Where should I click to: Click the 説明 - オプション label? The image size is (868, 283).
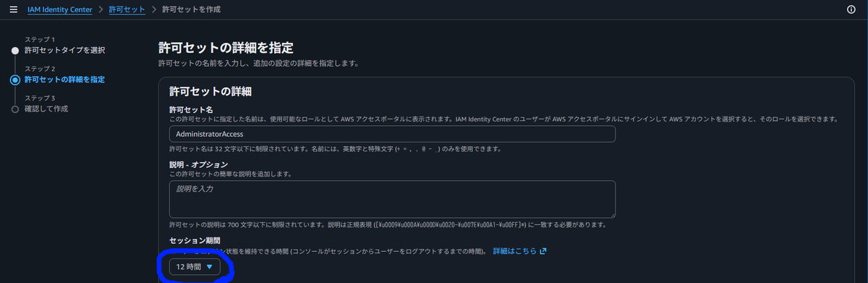(x=199, y=164)
